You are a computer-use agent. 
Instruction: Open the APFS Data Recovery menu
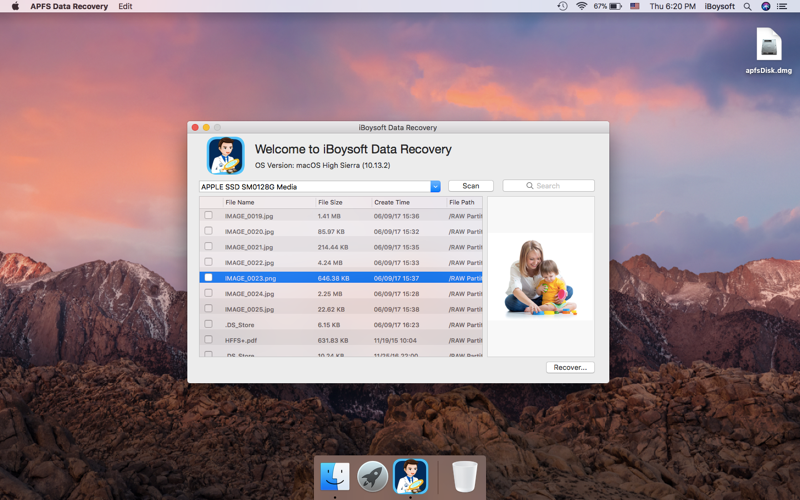(x=70, y=6)
